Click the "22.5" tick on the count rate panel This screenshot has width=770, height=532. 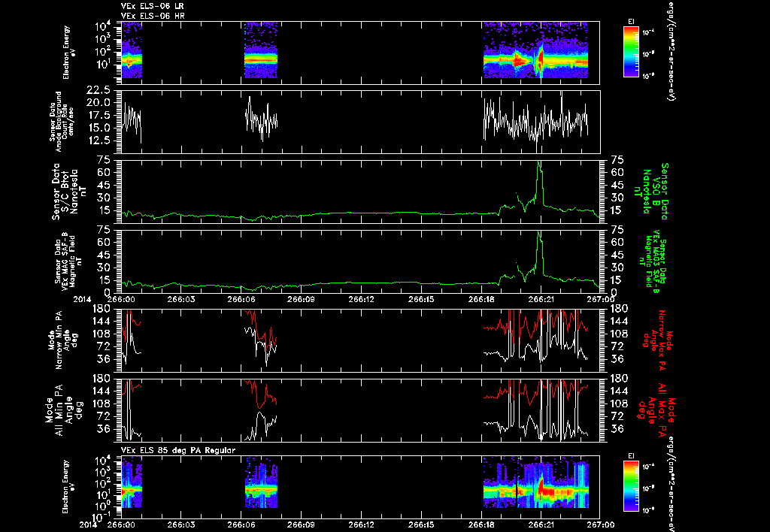(x=99, y=90)
